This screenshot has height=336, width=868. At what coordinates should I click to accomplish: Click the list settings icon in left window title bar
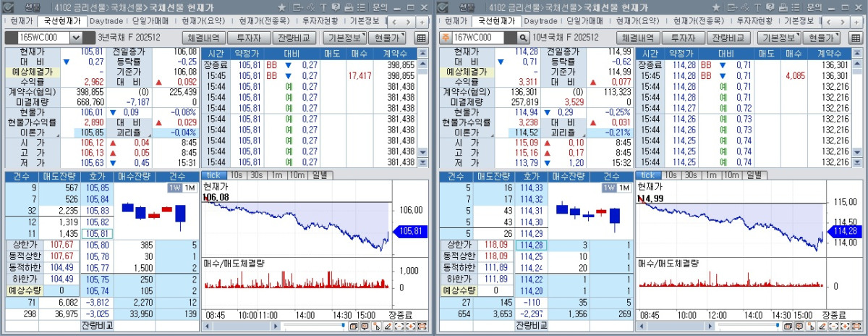pyautogui.click(x=361, y=7)
